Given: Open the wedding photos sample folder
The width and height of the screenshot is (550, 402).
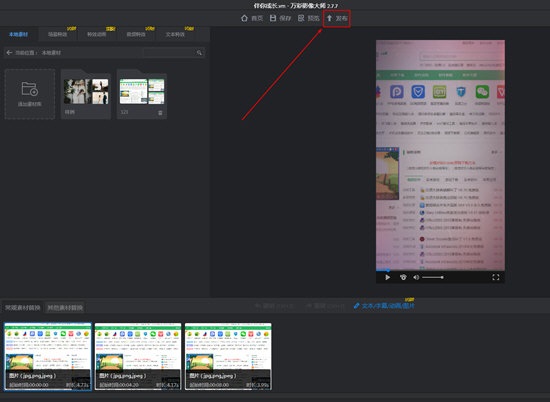Looking at the screenshot, I should coord(86,94).
